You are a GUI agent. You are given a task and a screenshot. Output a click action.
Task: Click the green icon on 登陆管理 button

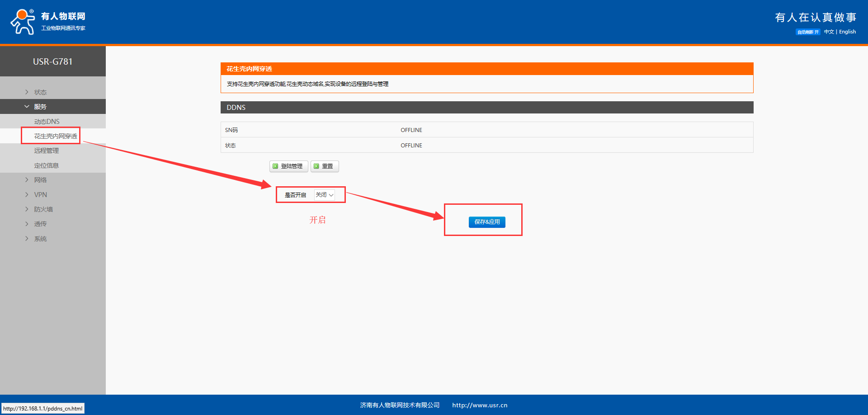coord(275,166)
